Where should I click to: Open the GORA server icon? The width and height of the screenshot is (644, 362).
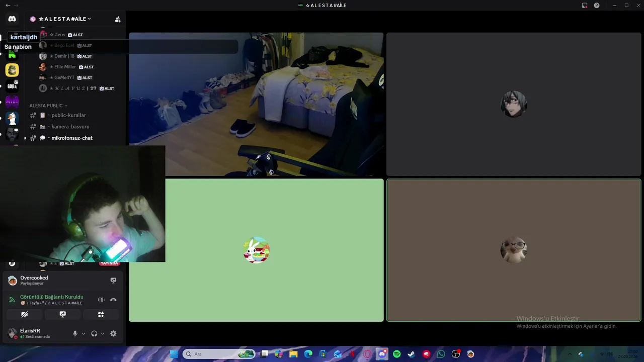click(12, 86)
